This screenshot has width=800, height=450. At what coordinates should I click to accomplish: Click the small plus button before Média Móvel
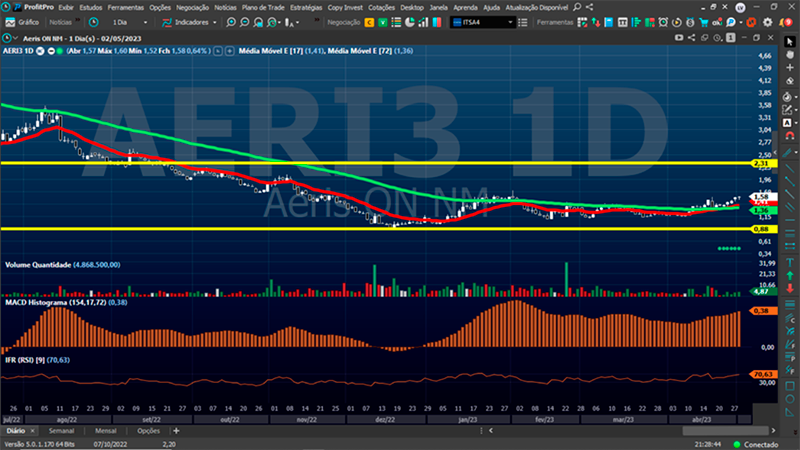click(230, 51)
